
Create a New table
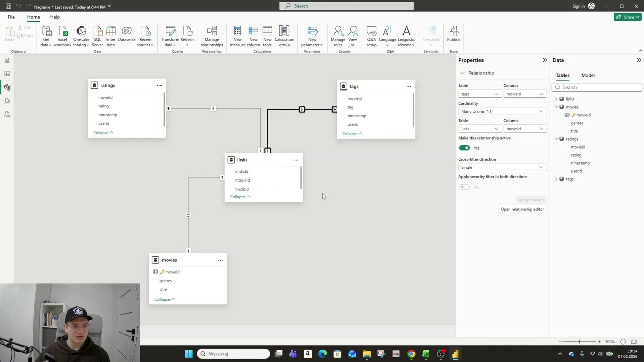click(x=267, y=36)
